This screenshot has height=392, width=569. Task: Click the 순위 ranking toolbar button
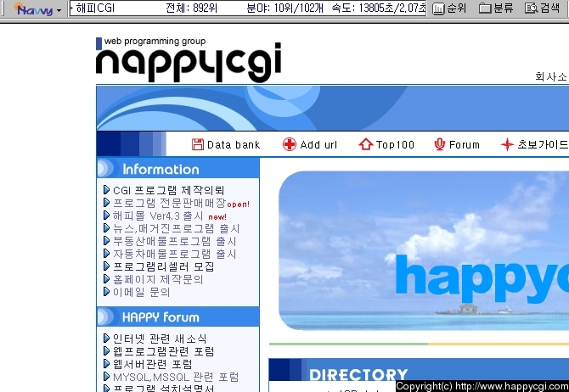click(x=449, y=8)
